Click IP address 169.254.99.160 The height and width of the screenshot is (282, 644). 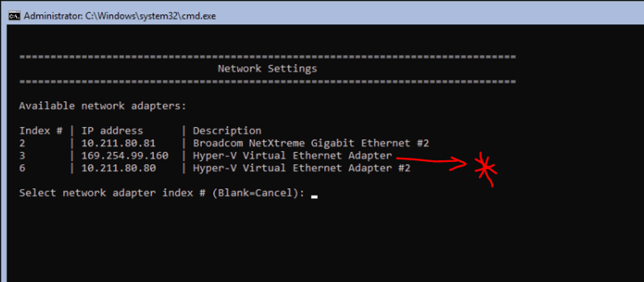tap(124, 155)
